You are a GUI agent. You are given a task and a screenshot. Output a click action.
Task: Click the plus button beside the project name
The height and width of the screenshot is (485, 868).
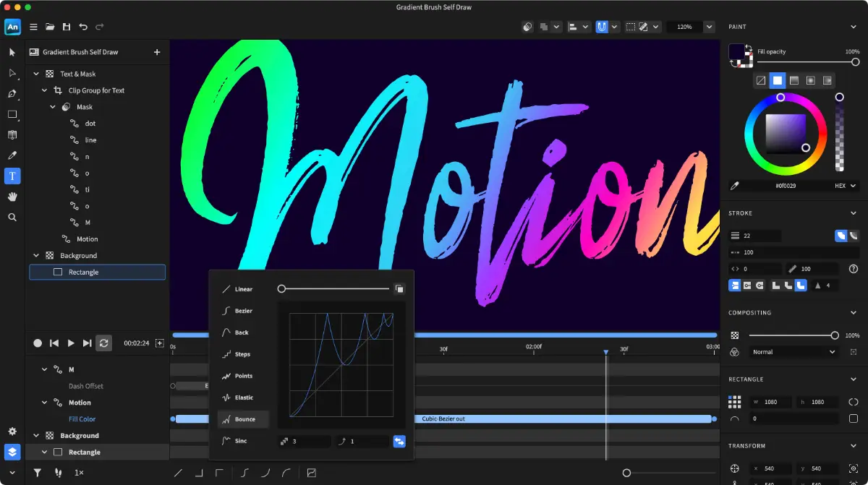click(156, 51)
